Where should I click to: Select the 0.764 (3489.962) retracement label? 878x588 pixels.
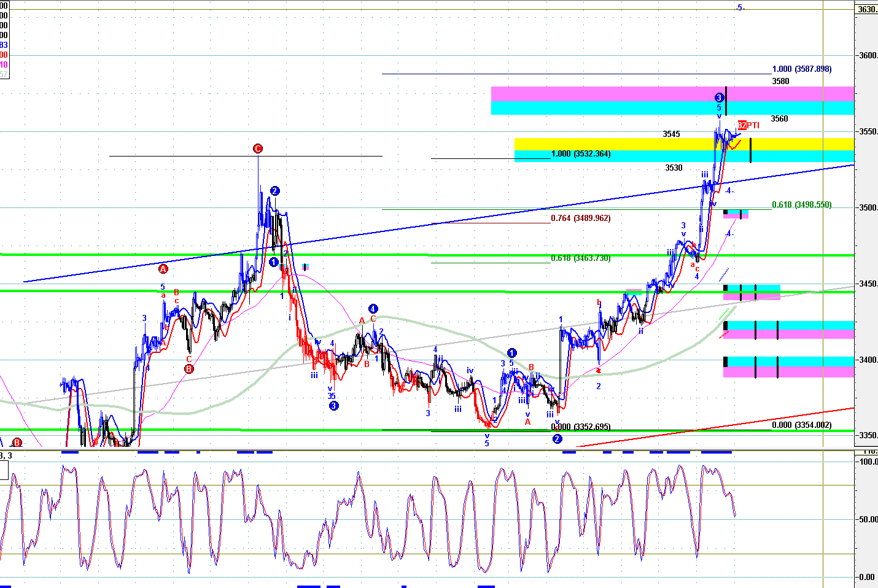(580, 219)
